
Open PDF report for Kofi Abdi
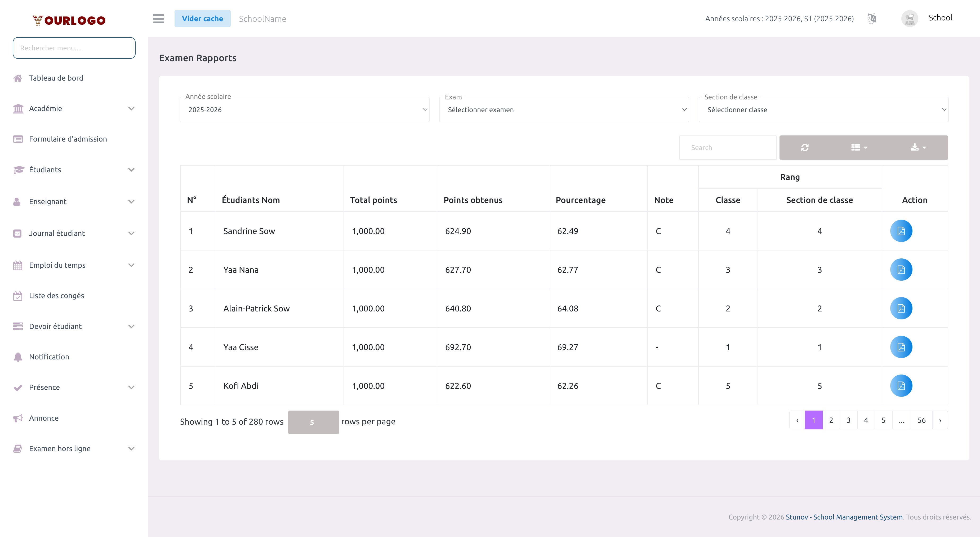(x=901, y=386)
